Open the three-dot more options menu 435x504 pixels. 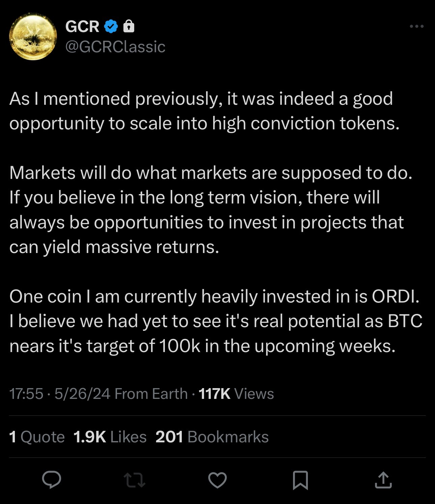point(416,26)
